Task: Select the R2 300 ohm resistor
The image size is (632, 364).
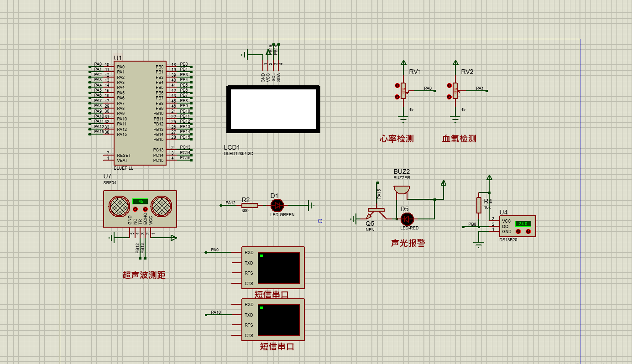Action: coord(250,205)
